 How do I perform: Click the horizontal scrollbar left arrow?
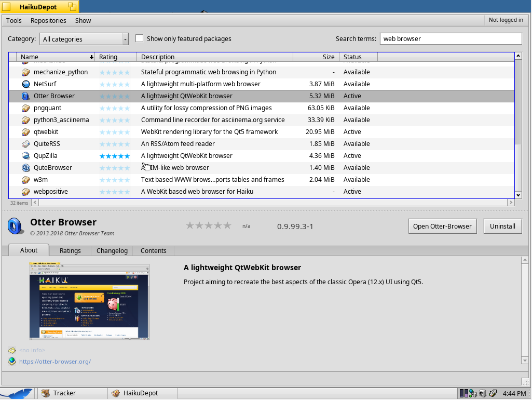click(35, 203)
